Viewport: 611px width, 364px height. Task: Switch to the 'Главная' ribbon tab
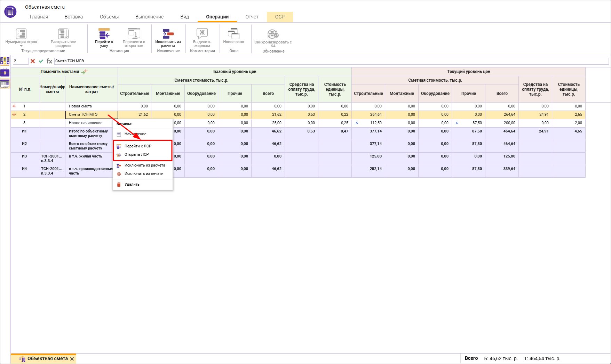tap(39, 17)
